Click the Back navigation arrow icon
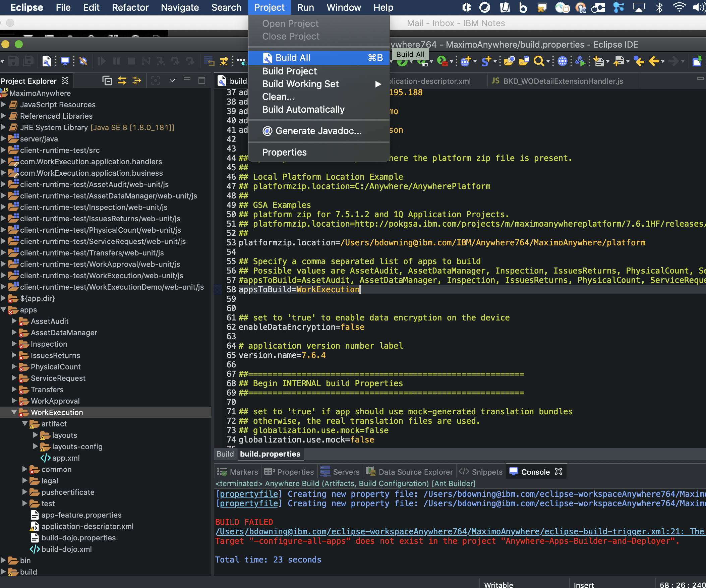706x588 pixels. point(654,61)
